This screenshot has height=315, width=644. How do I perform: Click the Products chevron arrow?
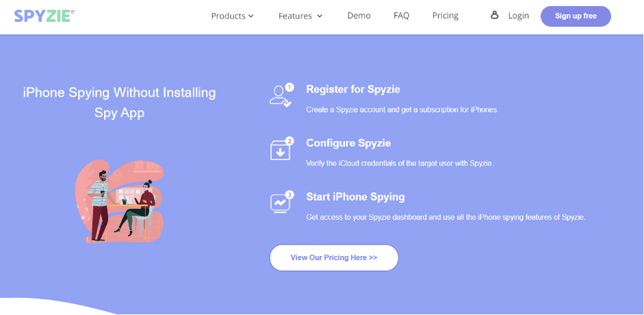coord(251,16)
